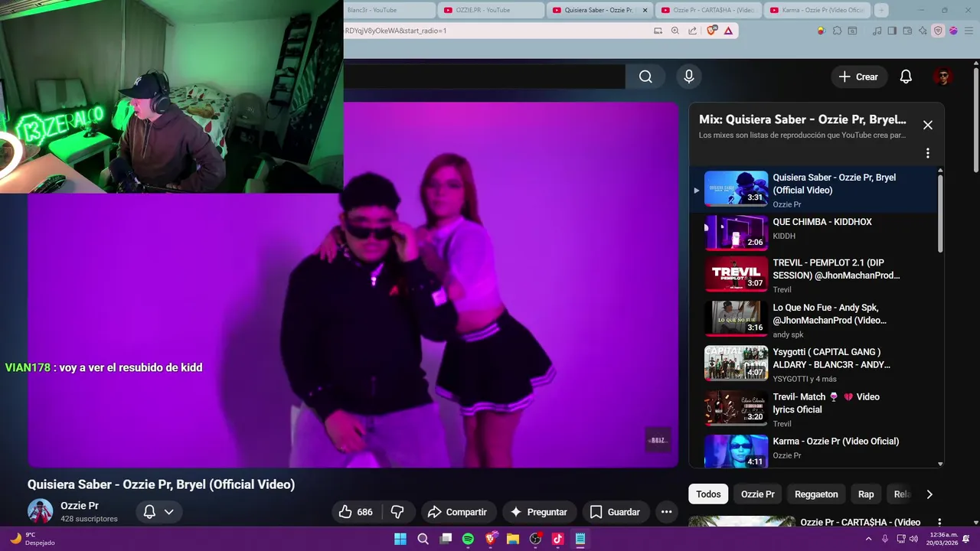Screen dimensions: 980x551
Task: Click the zoom magnifier icon in the address bar
Action: [675, 31]
